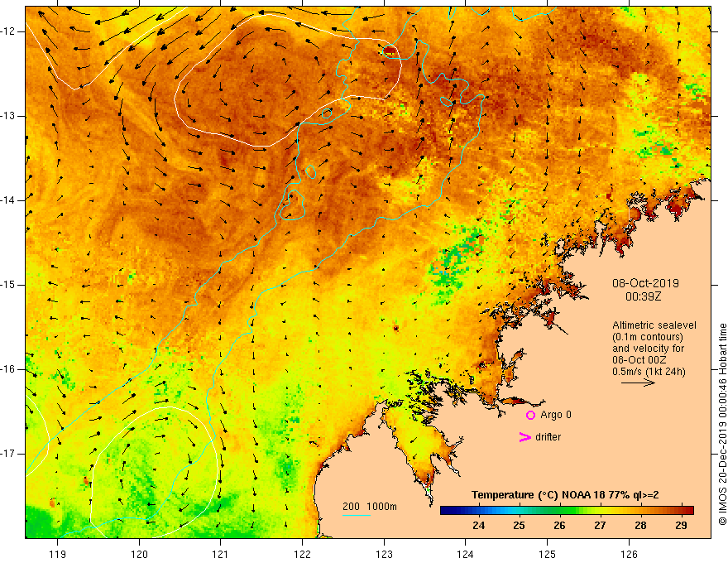Click the -17 latitude axis label
This screenshot has width=728, height=563.
pyautogui.click(x=8, y=454)
